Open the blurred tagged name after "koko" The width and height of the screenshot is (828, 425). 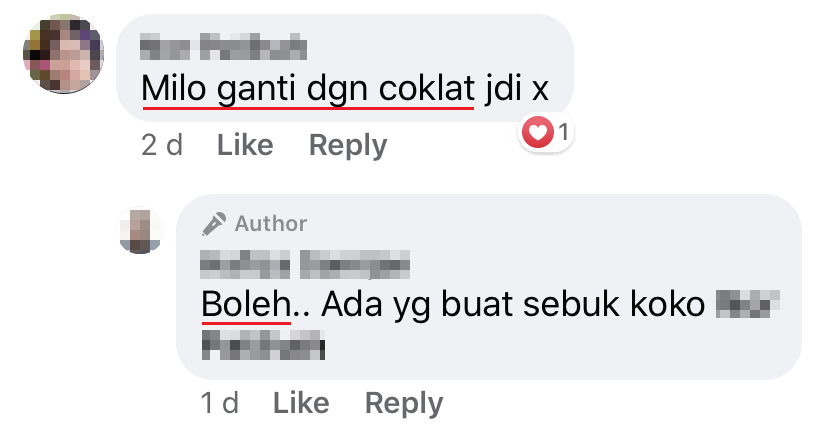[x=748, y=304]
